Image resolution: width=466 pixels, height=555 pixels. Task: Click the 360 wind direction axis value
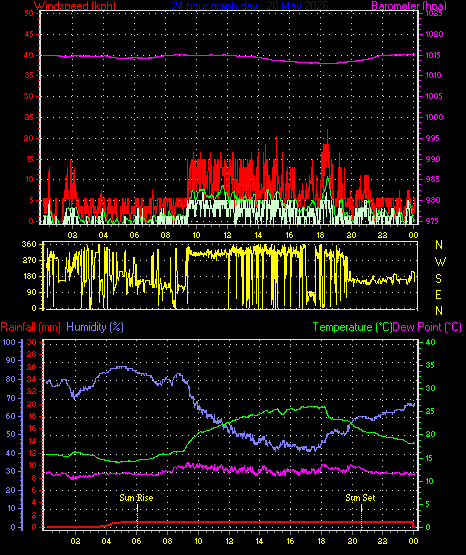tap(29, 244)
